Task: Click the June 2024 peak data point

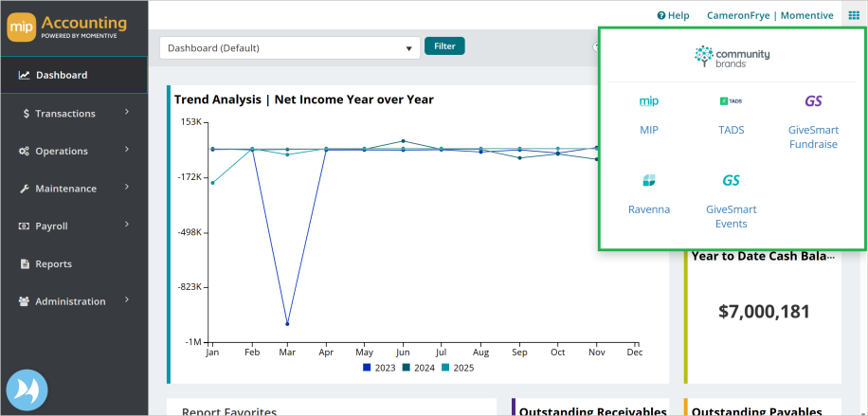Action: 403,141
